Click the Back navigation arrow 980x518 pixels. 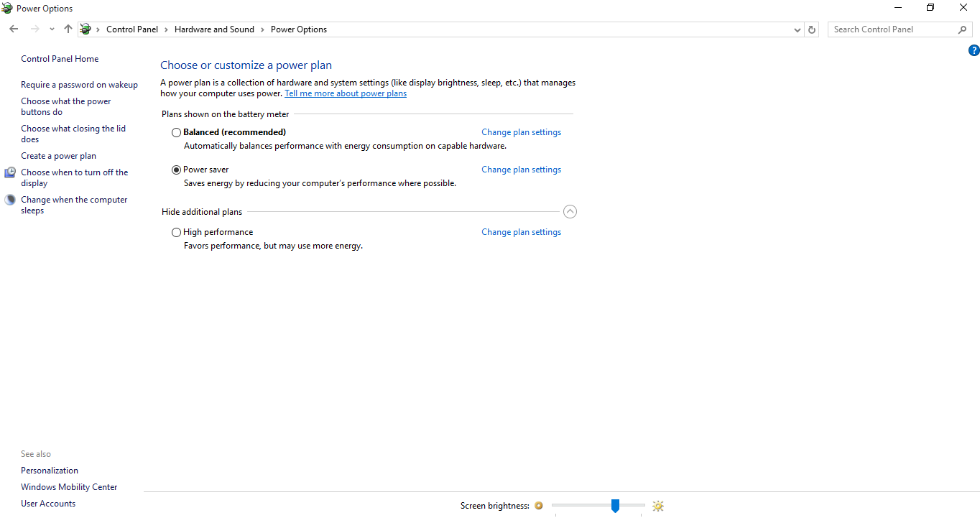pos(14,29)
